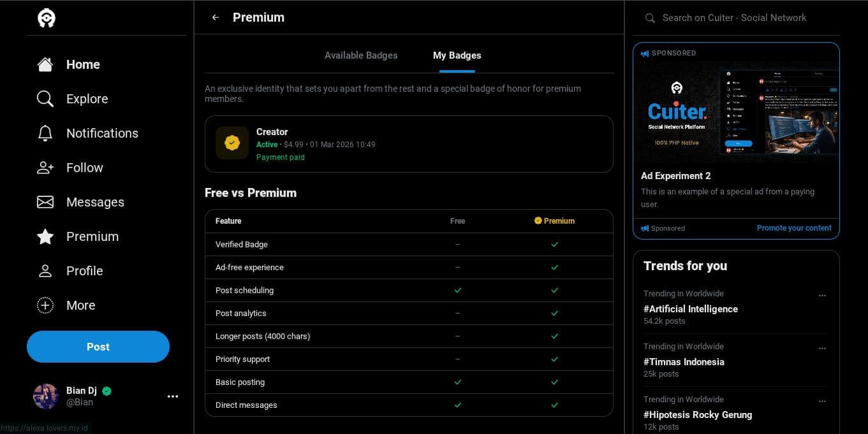868x434 pixels.
Task: Open Premium star in sidebar
Action: pyautogui.click(x=45, y=236)
